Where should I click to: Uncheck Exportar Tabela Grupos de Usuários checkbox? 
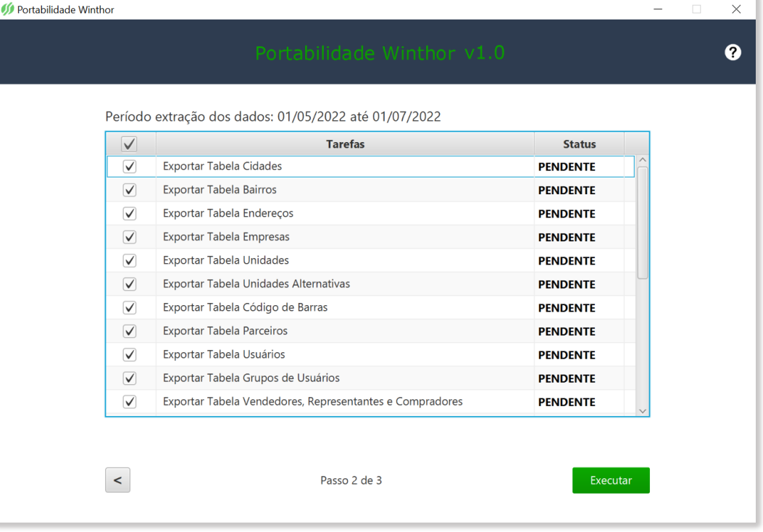(x=130, y=378)
